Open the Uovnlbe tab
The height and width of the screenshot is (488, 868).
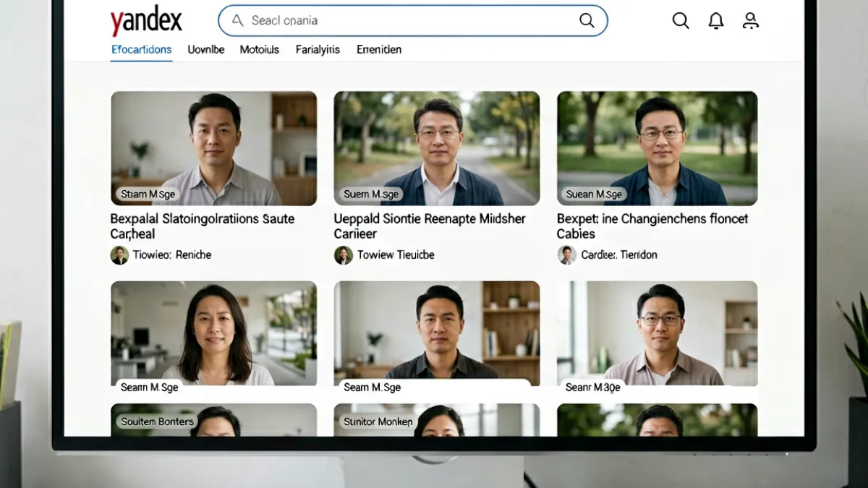(x=206, y=50)
